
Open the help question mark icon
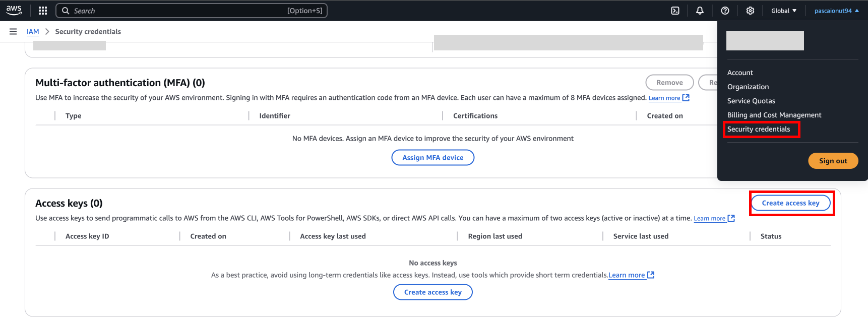pos(725,11)
